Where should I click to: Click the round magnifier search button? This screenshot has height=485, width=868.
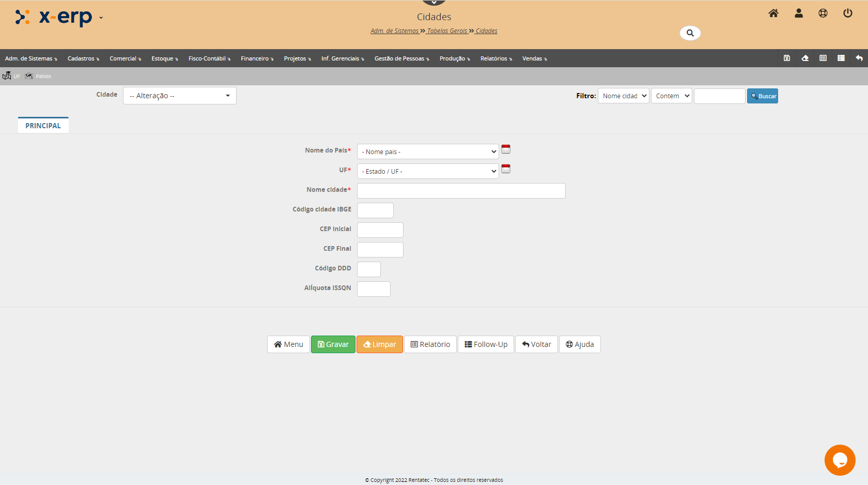point(690,33)
